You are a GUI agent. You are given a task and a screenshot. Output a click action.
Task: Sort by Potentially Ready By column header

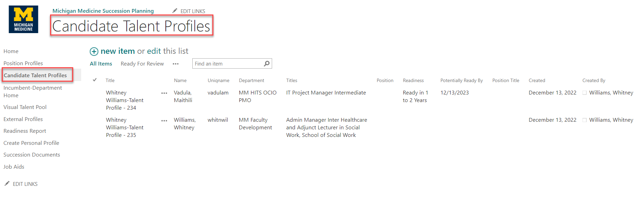click(462, 80)
